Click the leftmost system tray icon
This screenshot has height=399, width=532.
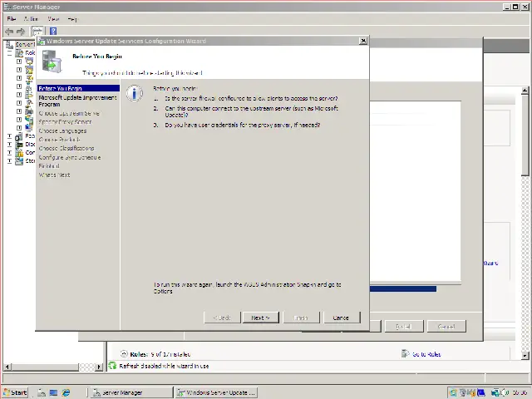click(x=453, y=392)
